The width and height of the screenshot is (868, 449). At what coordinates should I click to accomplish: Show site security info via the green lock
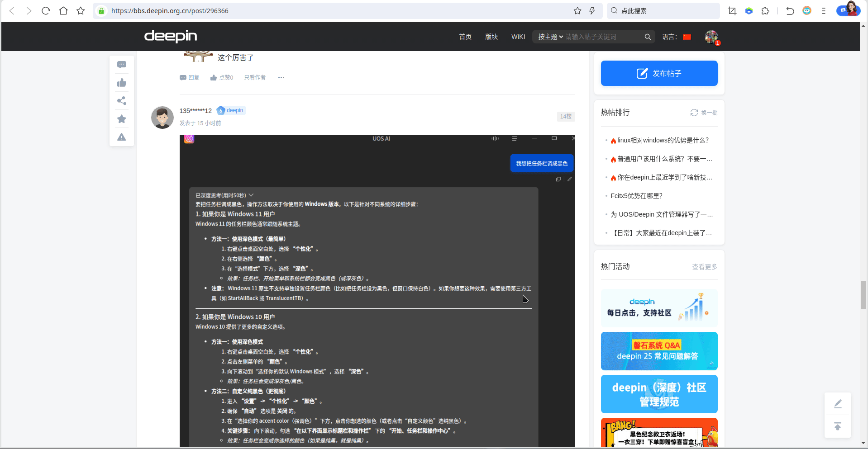[101, 11]
